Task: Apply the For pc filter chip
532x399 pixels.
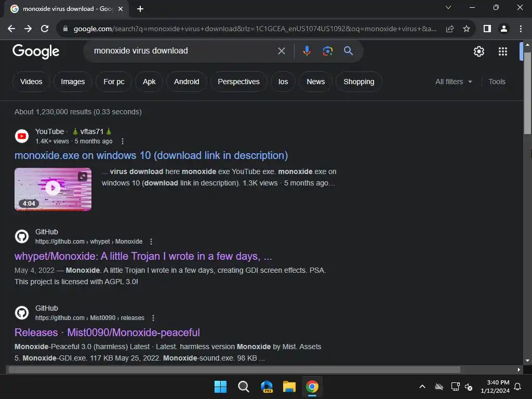Action: pos(114,82)
